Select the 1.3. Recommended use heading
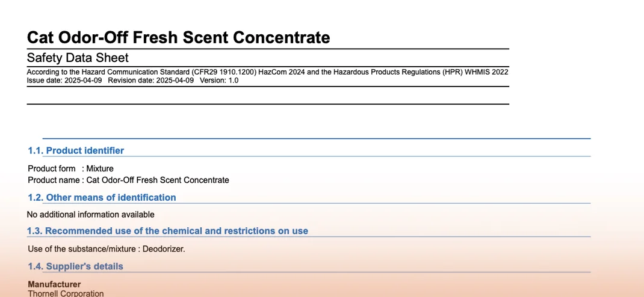This screenshot has height=297, width=644. coord(167,231)
